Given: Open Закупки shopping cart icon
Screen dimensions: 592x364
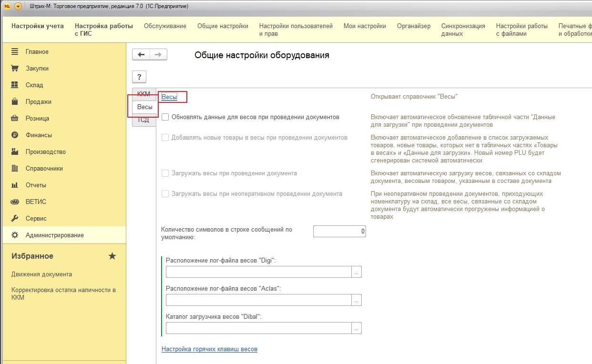Looking at the screenshot, I should click(15, 68).
